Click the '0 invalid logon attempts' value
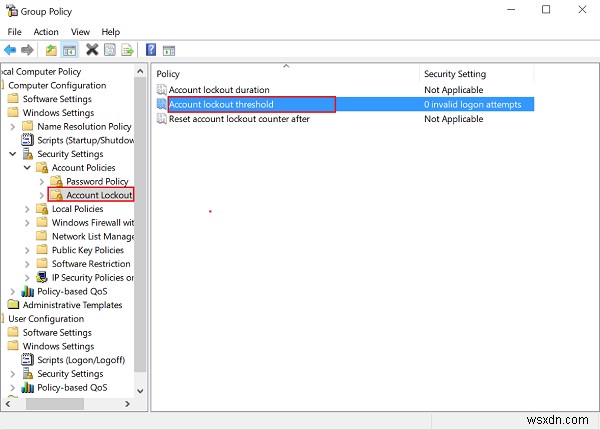The image size is (600, 430). (x=473, y=104)
